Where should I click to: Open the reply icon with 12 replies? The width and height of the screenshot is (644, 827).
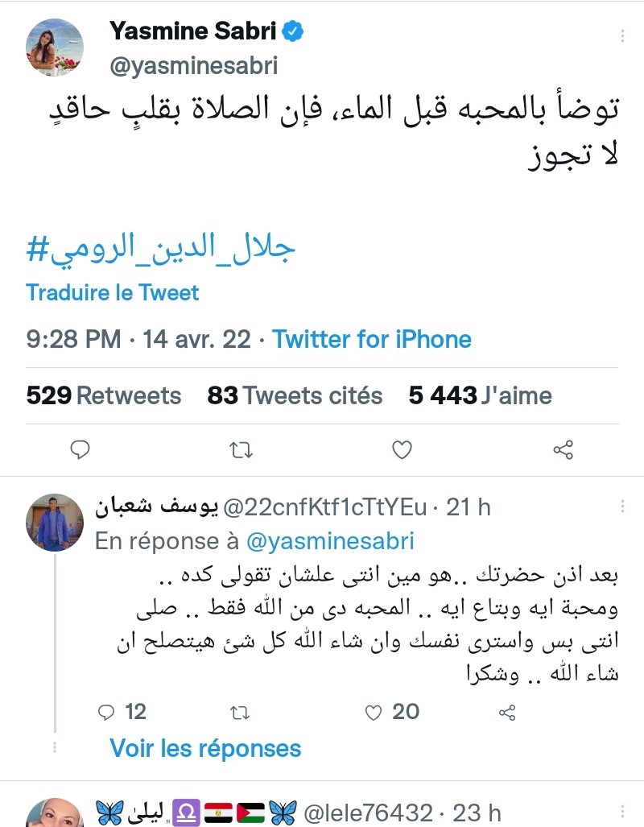coord(106,712)
